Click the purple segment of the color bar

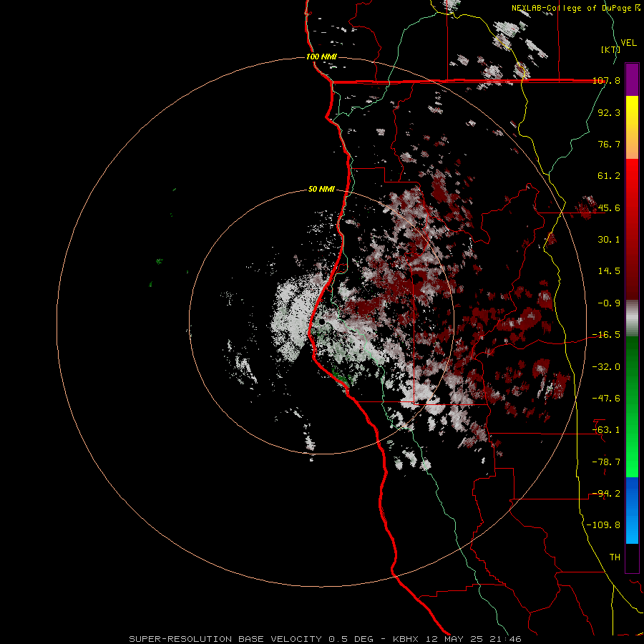tap(632, 80)
